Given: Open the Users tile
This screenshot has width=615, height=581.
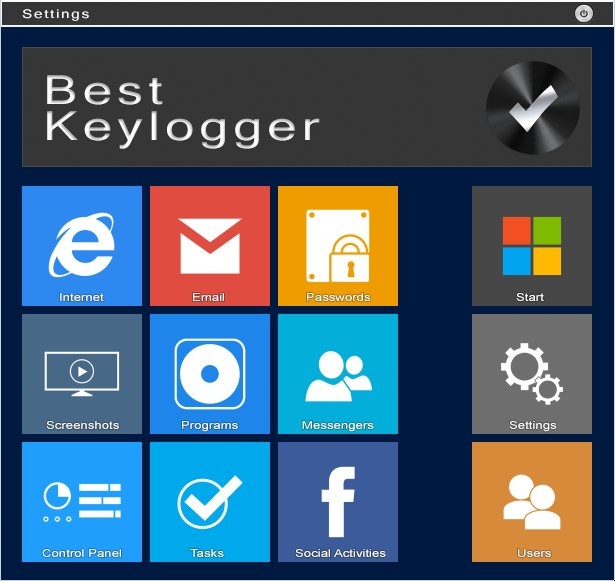Looking at the screenshot, I should [532, 502].
